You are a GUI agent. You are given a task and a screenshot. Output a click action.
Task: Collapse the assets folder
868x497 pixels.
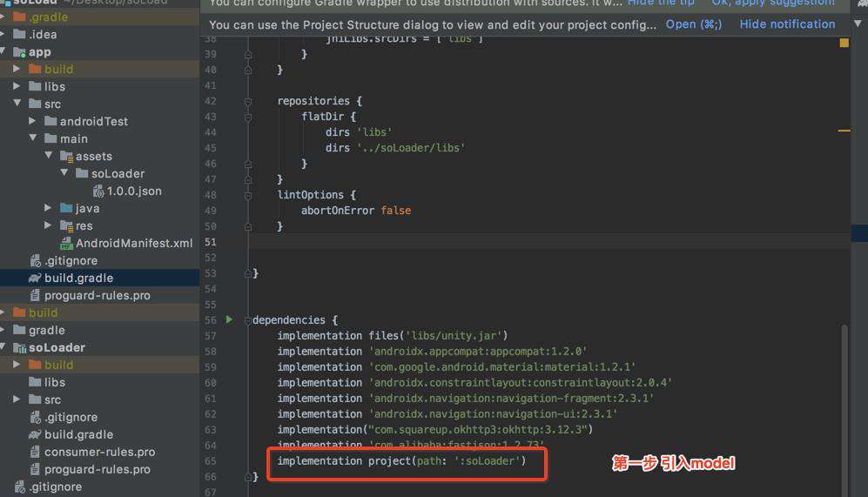pyautogui.click(x=48, y=156)
